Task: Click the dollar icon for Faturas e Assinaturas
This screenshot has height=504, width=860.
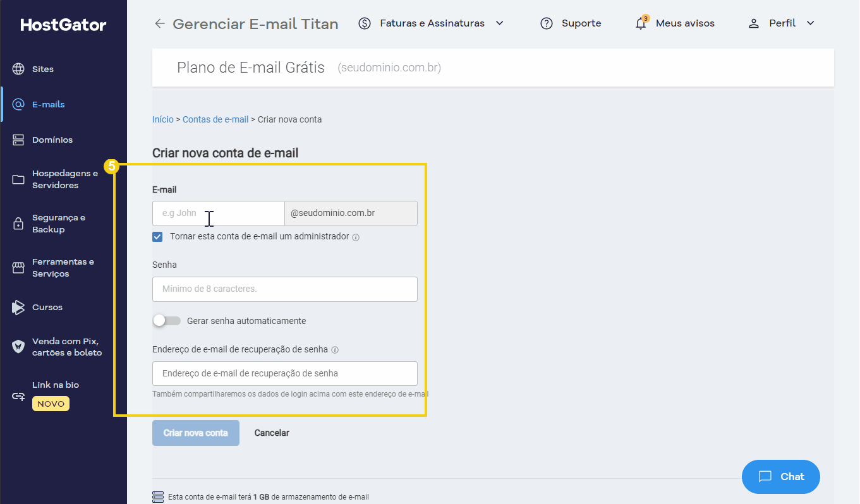Action: pyautogui.click(x=365, y=23)
